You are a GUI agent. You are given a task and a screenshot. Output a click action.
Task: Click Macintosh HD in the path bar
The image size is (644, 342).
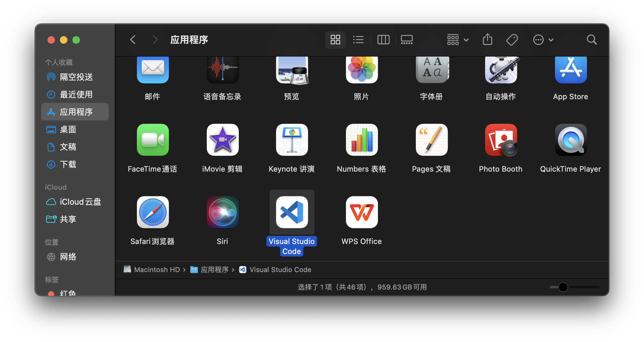157,270
